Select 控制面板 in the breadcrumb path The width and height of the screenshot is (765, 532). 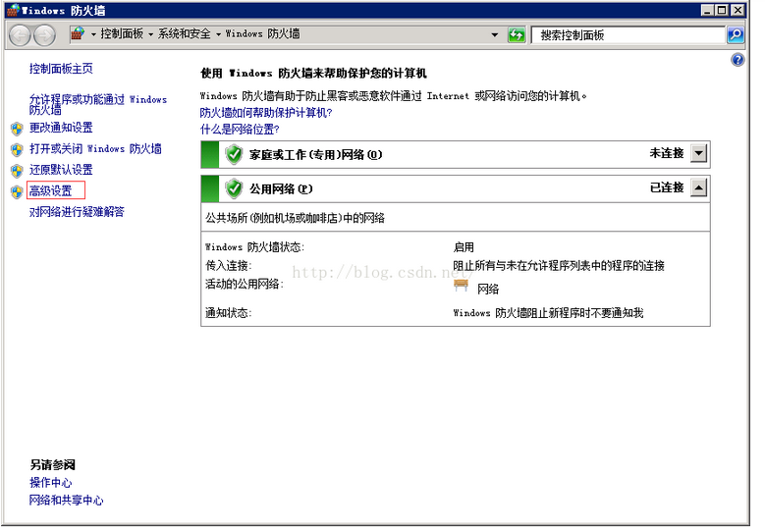tap(122, 33)
